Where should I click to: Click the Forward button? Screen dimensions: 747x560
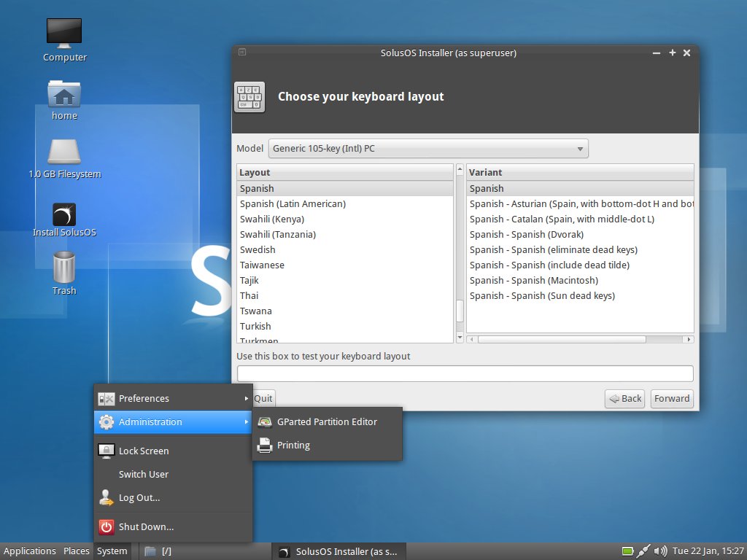pyautogui.click(x=672, y=399)
